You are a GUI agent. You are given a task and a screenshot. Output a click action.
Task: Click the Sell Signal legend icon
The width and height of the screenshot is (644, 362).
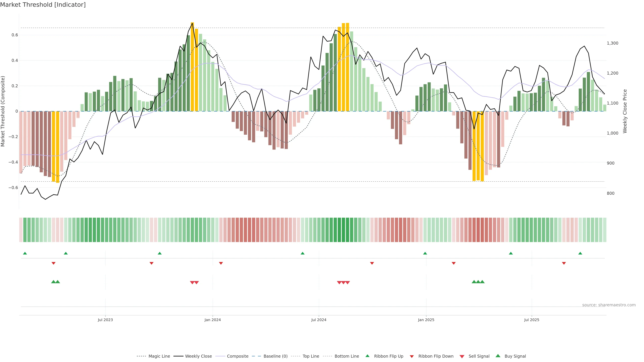[x=462, y=356]
